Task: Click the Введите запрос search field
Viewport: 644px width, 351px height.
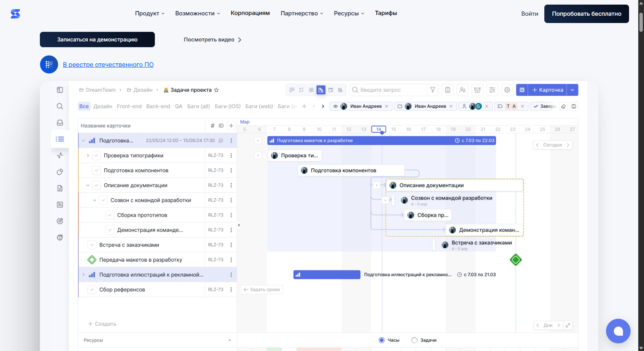Action: tap(391, 90)
